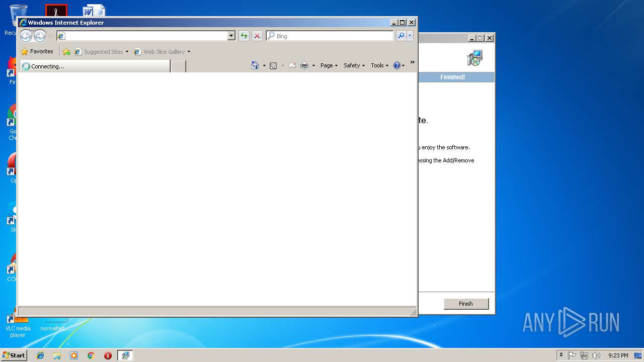The image size is (644, 362).
Task: Open the Word document desktop icon
Action: tap(94, 10)
